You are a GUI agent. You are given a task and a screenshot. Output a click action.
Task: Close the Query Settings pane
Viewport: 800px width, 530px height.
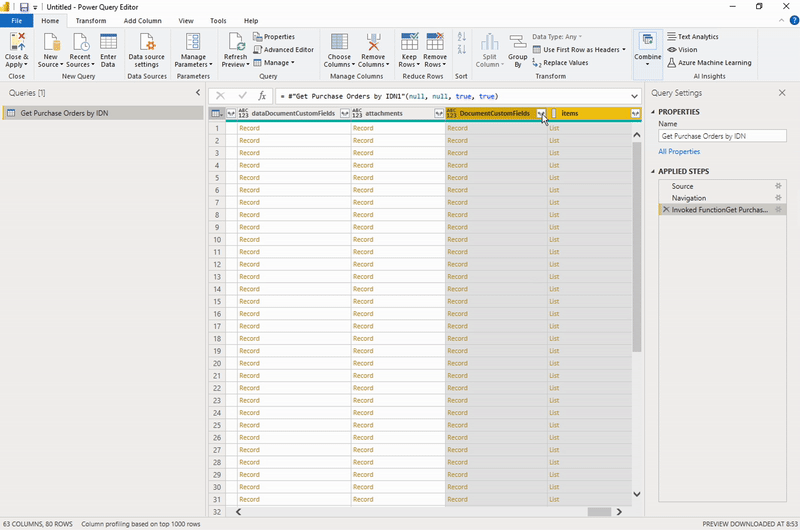(x=782, y=93)
